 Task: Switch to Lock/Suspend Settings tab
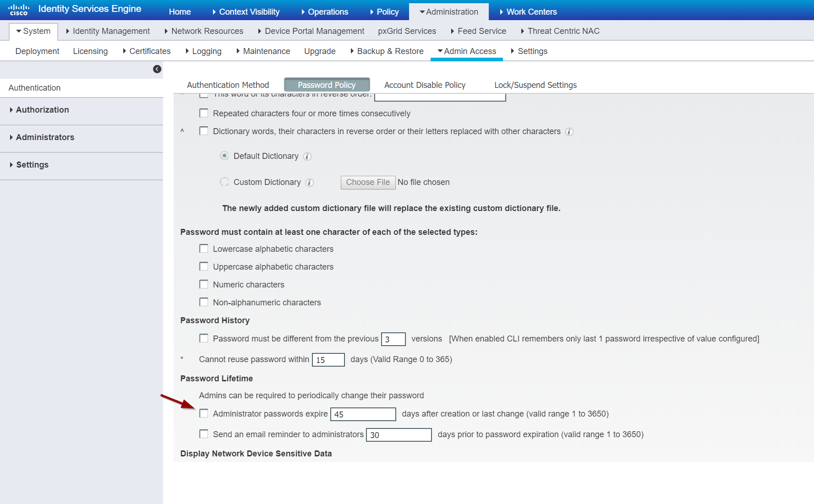pos(535,85)
